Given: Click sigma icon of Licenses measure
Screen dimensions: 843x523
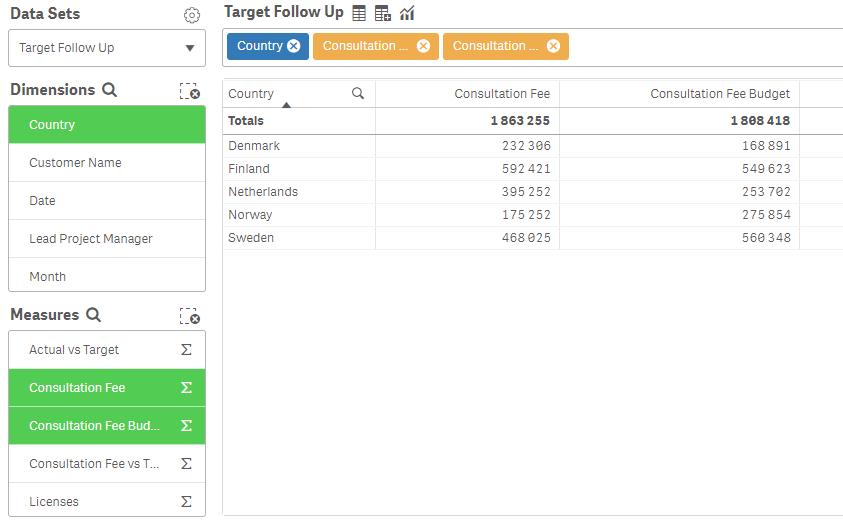Looking at the screenshot, I should [186, 501].
